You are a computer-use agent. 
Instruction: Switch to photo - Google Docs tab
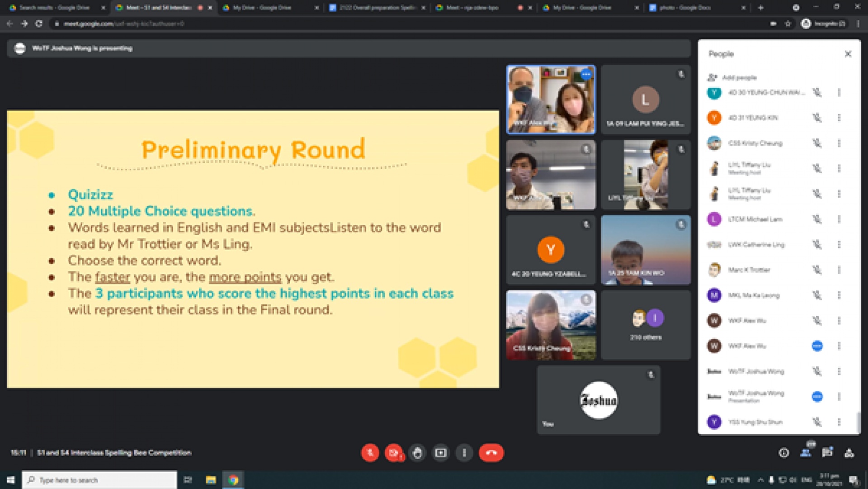pyautogui.click(x=685, y=8)
